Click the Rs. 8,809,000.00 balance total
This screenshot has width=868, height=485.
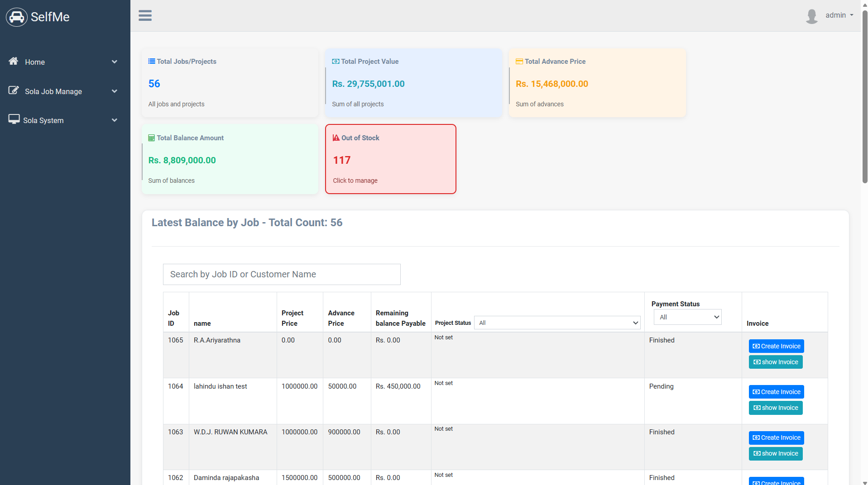(182, 160)
